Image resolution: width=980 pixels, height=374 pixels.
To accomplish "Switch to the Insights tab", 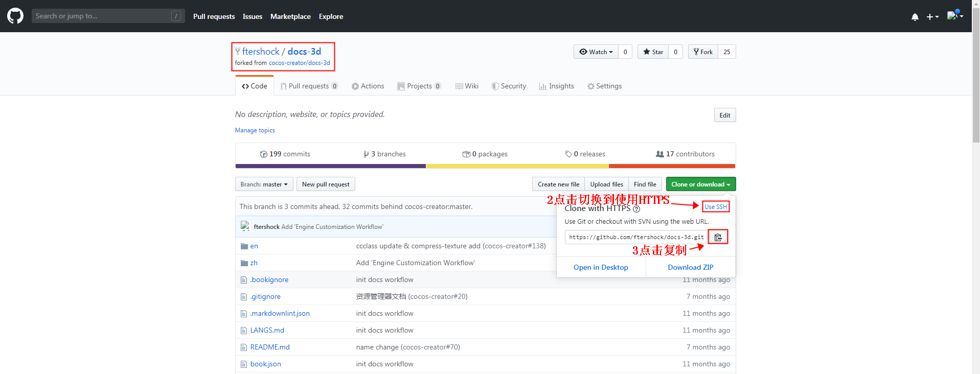I will click(556, 86).
